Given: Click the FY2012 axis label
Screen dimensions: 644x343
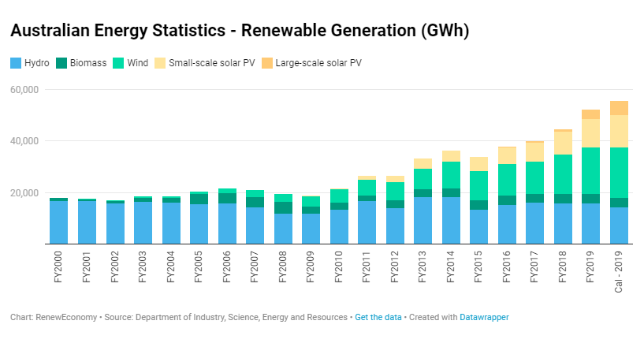Looking at the screenshot, I should pos(395,267).
